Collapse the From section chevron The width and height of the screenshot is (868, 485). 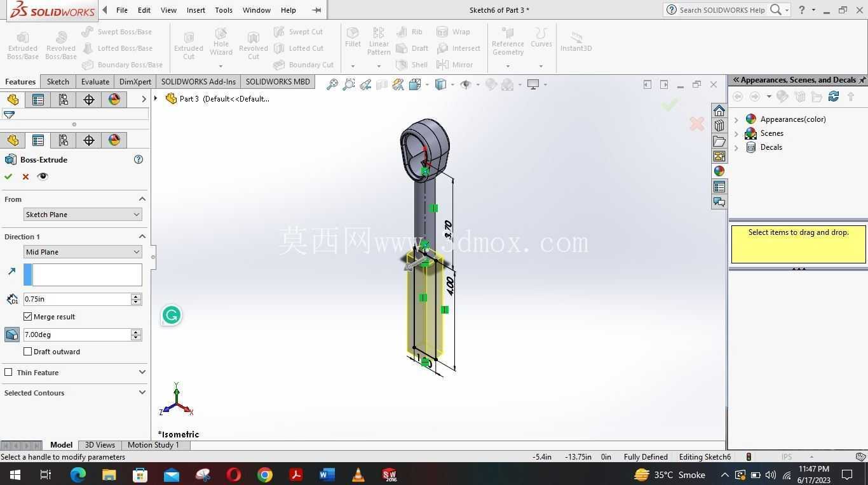(142, 199)
